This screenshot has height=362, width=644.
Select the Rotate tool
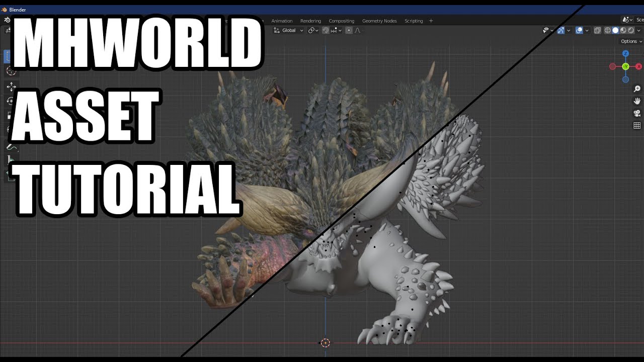click(11, 101)
